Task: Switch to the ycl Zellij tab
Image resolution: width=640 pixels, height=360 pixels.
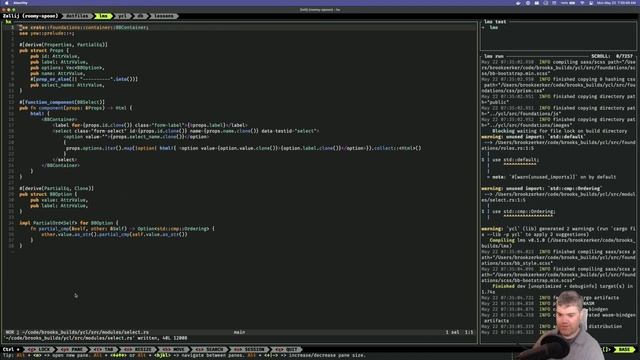Action: (122, 16)
